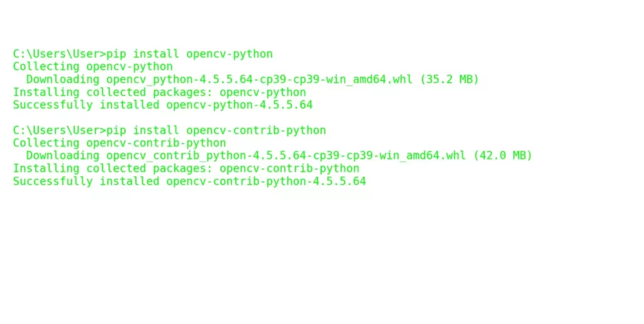This screenshot has height=324, width=644.
Task: Click the second 'C:\Users\User>' prompt
Action: [60, 130]
